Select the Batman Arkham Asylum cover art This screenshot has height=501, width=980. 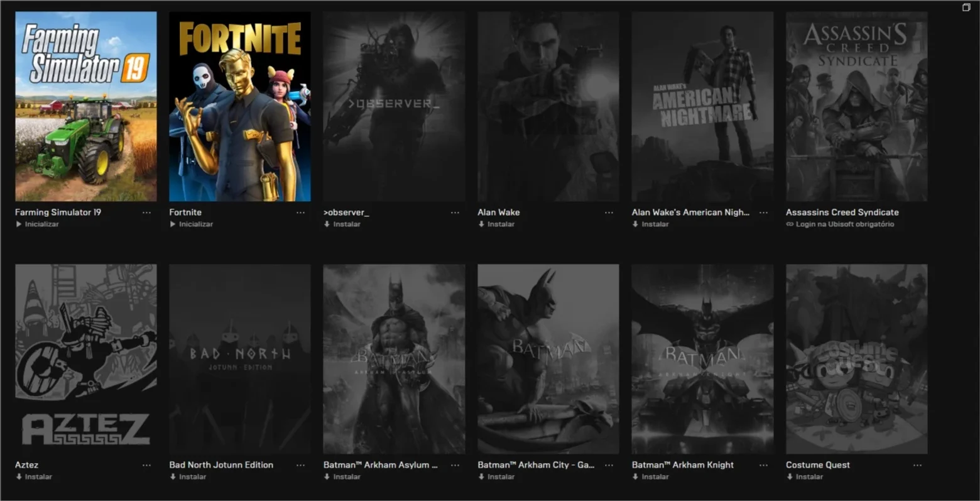click(395, 359)
